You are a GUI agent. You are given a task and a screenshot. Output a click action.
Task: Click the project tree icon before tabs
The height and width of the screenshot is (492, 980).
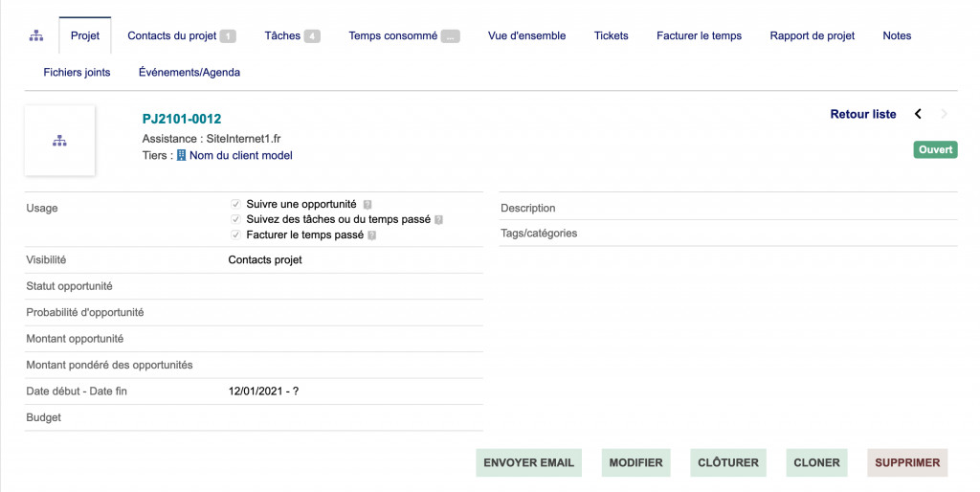[x=36, y=36]
